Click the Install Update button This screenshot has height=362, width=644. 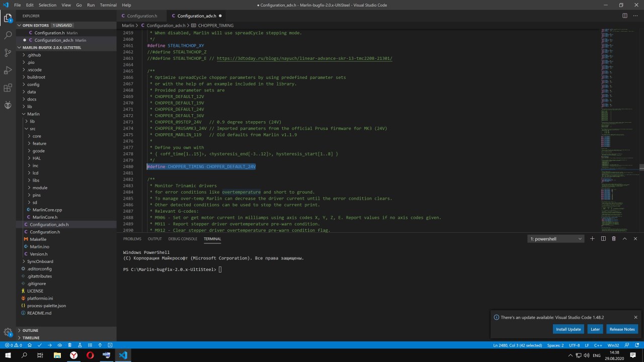568,329
